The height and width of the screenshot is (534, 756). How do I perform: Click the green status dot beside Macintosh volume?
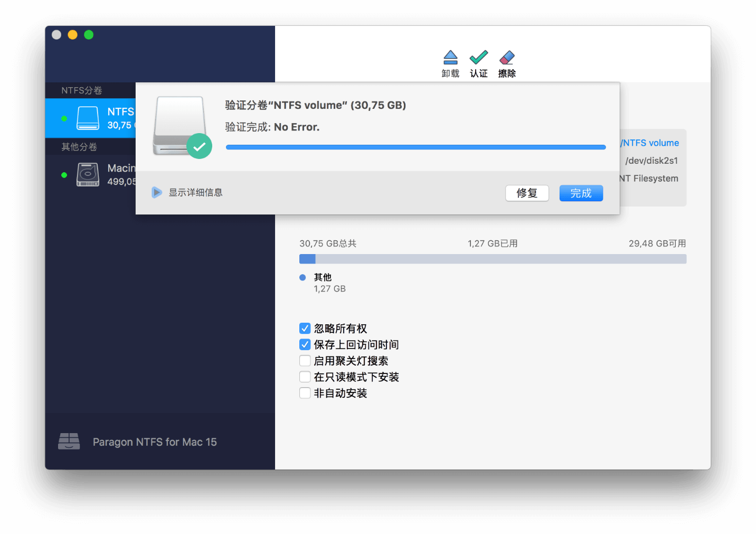[64, 175]
